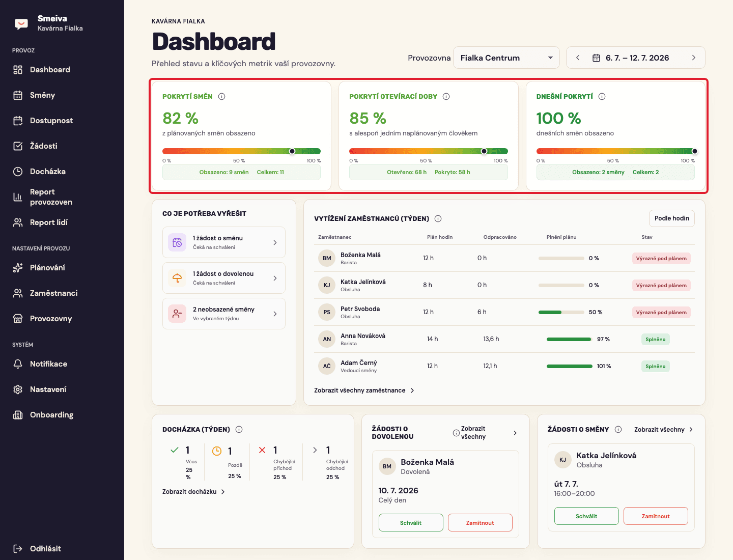Click the red unfilled shifts person icon

tap(177, 314)
